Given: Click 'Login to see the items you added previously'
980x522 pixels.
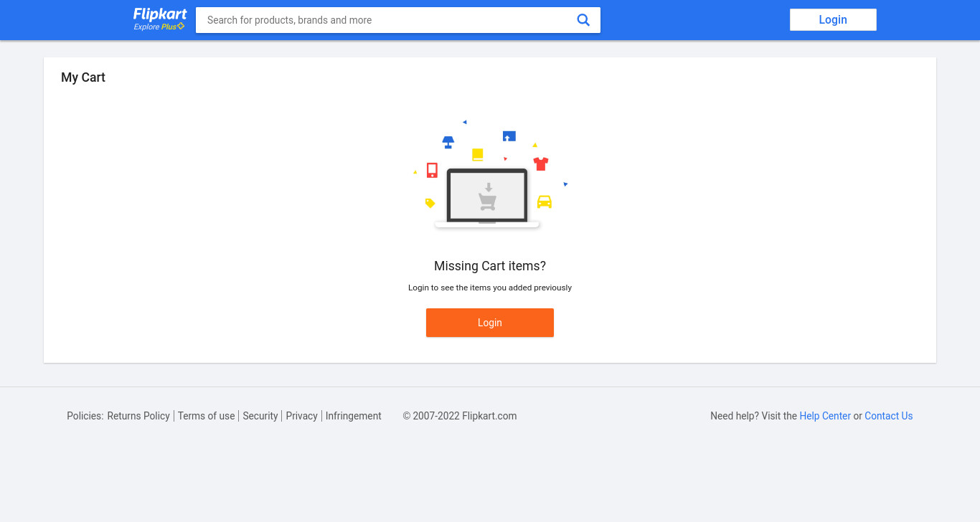Looking at the screenshot, I should pos(490,288).
